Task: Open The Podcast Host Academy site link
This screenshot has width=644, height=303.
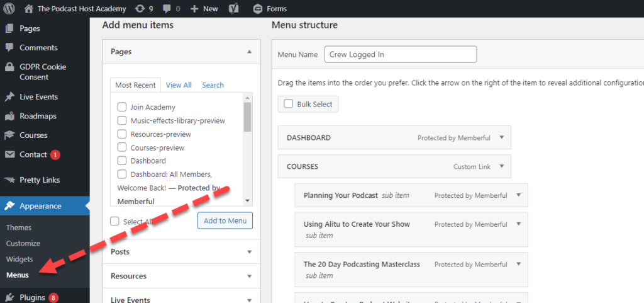Action: coord(81,9)
